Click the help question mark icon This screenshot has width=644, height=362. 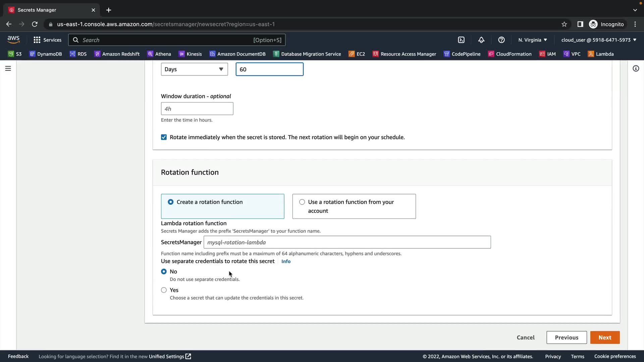point(501,40)
